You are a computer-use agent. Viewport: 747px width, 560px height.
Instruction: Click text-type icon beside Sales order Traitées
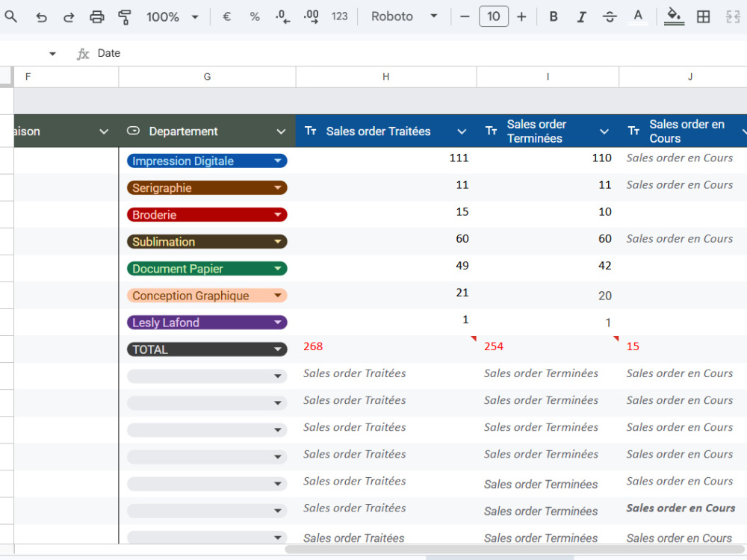coord(311,131)
